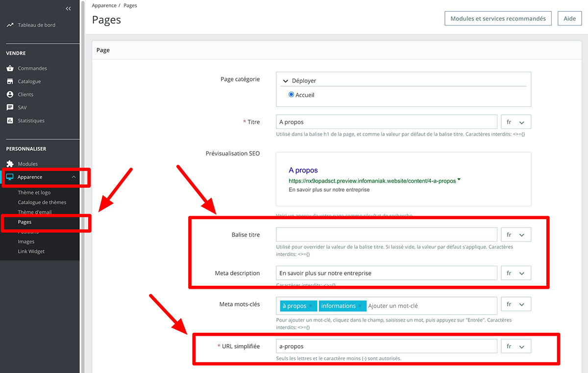
Task: Collapse the Apparence menu section
Action: pos(73,177)
